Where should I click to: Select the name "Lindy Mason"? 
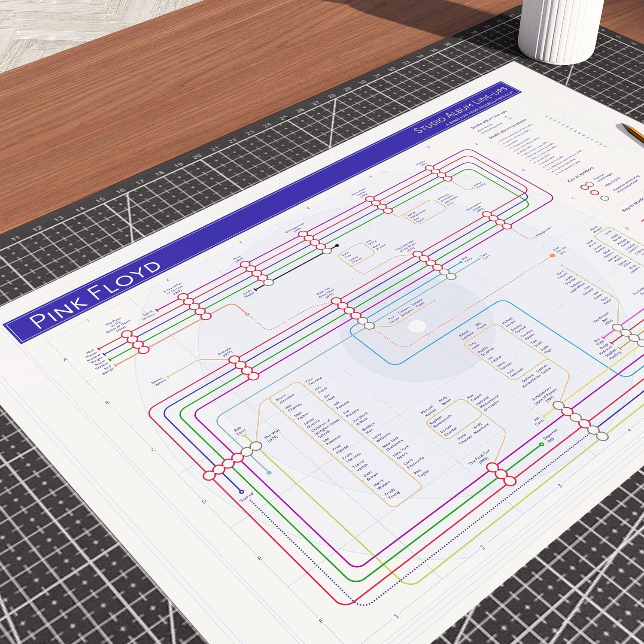(x=248, y=294)
